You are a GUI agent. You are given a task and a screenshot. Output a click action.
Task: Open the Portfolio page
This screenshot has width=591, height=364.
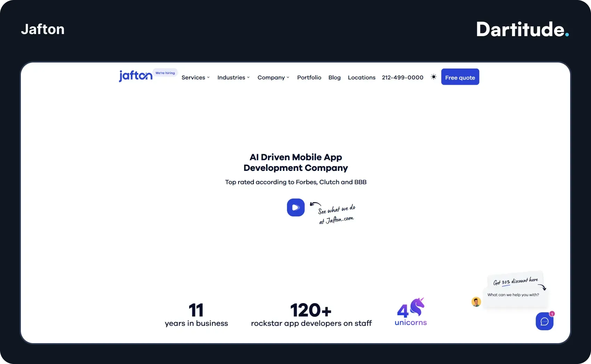309,77
